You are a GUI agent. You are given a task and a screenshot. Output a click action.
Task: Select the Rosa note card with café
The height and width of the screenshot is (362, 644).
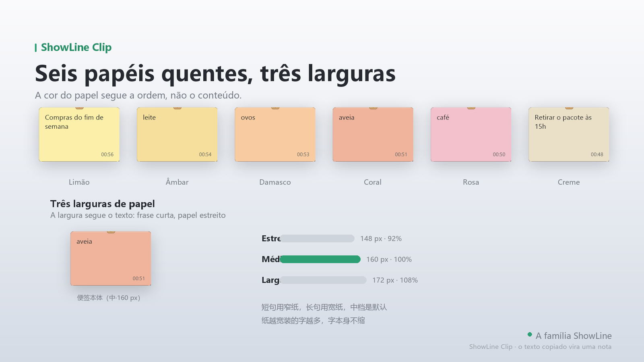pos(471,134)
